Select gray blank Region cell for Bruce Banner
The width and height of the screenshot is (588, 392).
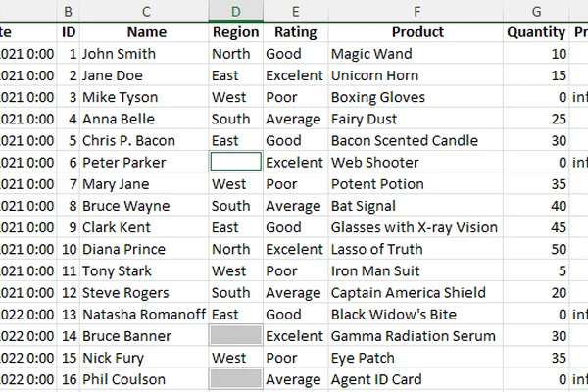point(236,336)
